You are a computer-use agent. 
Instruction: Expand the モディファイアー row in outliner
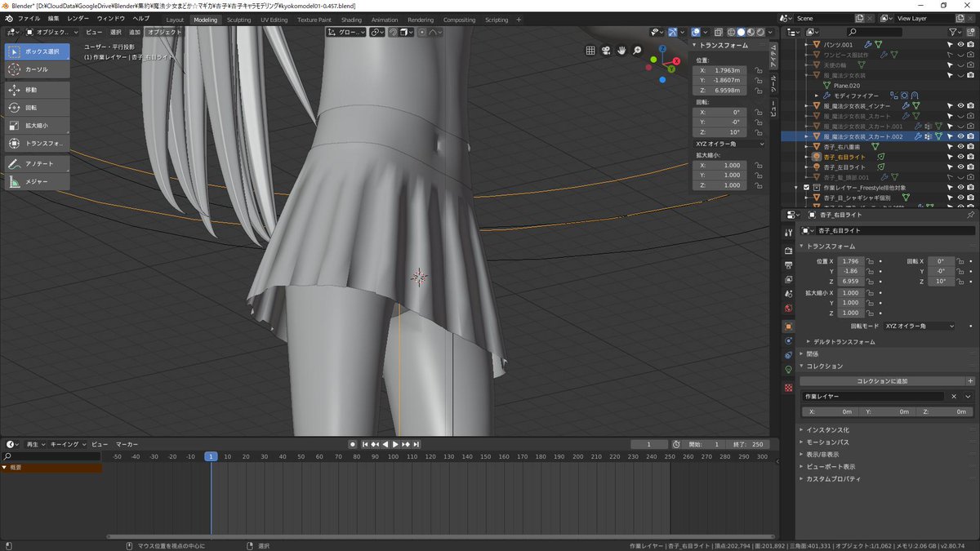816,96
